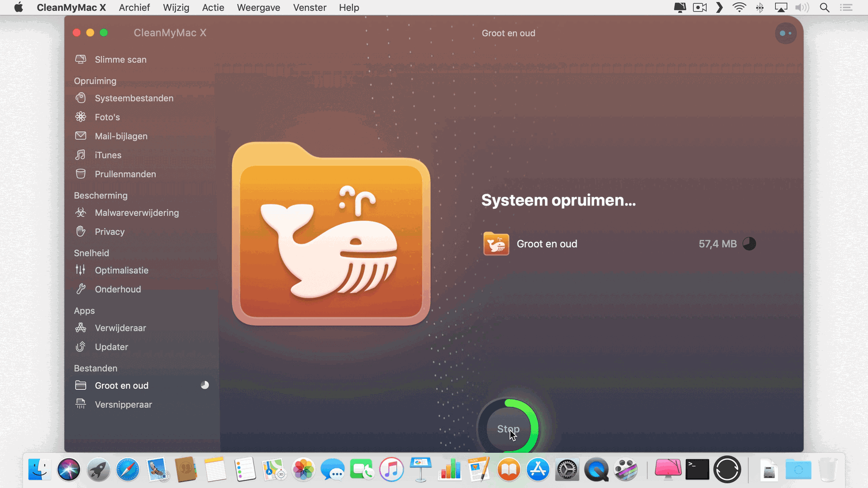The width and height of the screenshot is (868, 488).
Task: Open the Archief menu
Action: click(x=134, y=8)
